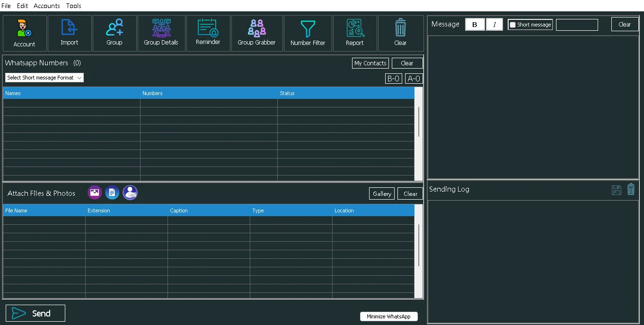Viewport: 644px width, 325px height.
Task: Click the A-0 button
Action: click(414, 79)
